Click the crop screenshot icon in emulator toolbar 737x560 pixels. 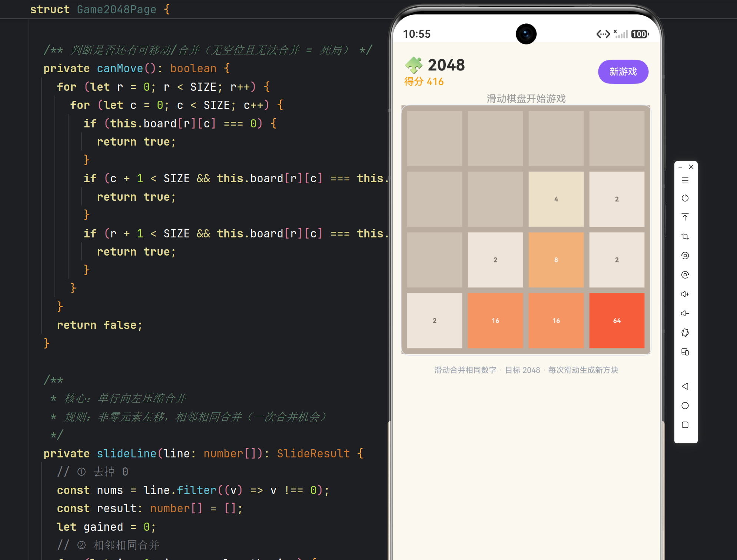(685, 236)
